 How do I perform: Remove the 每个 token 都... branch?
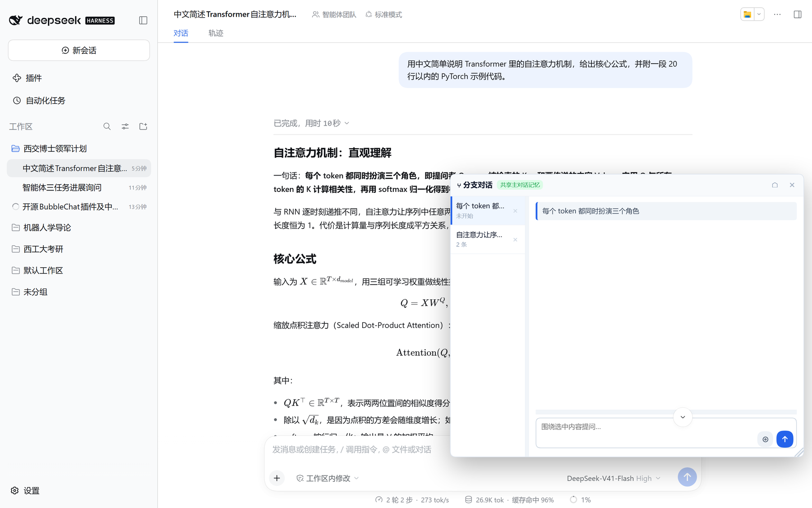point(515,211)
